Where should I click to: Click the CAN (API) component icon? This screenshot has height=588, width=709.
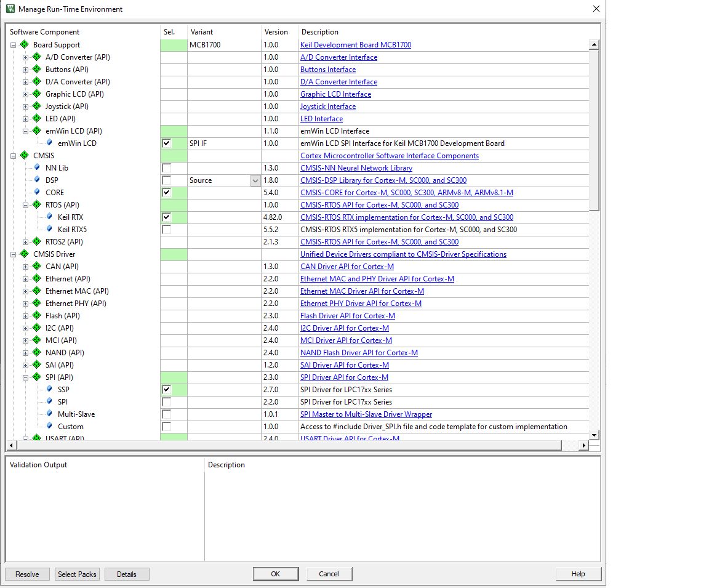37,266
